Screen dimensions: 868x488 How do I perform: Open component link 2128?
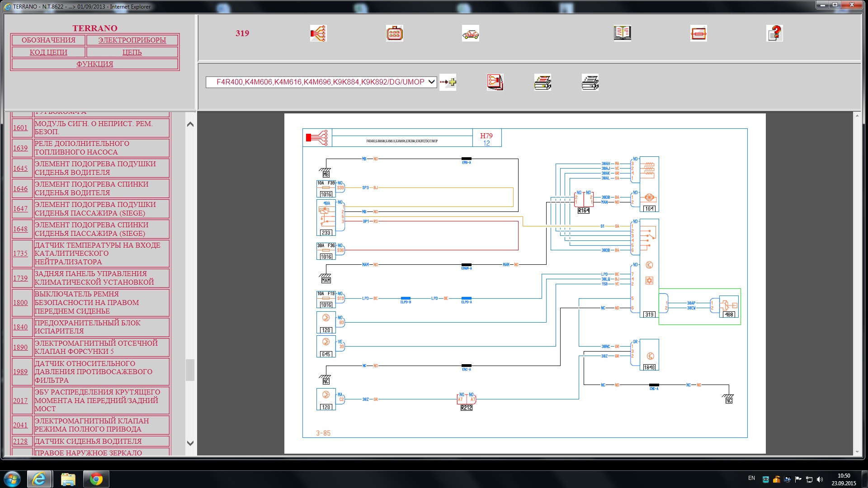click(x=20, y=441)
